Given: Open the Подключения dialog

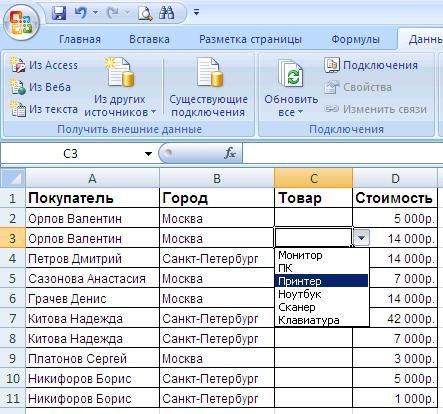Looking at the screenshot, I should point(371,65).
